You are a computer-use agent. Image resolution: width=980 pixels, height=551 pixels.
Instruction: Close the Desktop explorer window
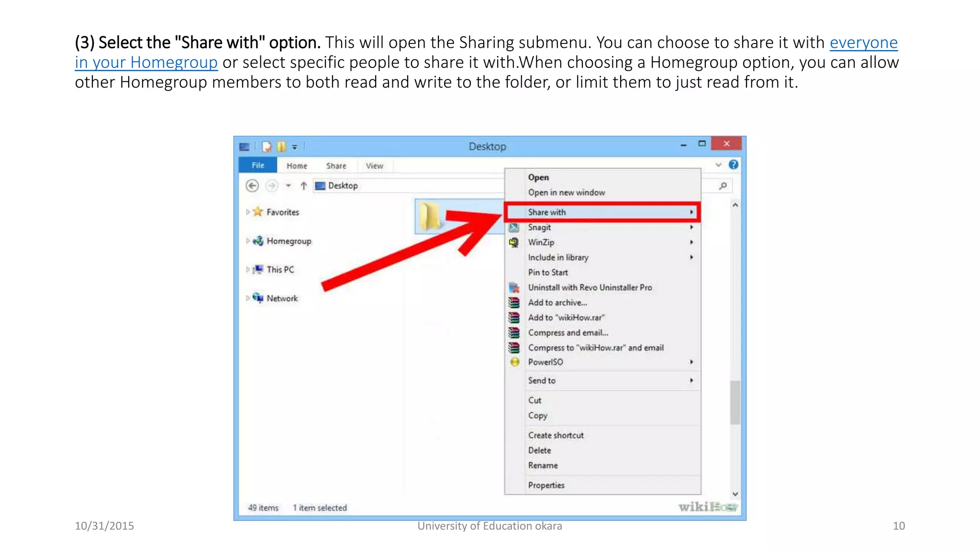tap(726, 143)
